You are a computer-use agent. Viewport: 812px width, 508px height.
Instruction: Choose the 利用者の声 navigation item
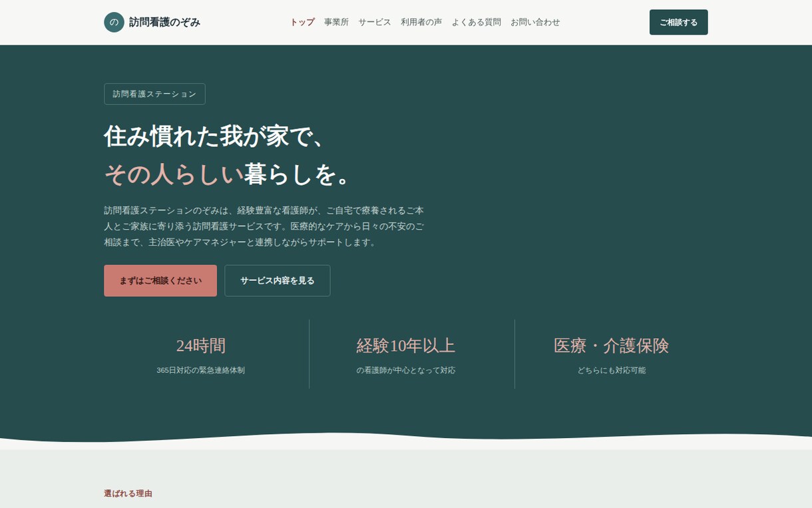421,22
